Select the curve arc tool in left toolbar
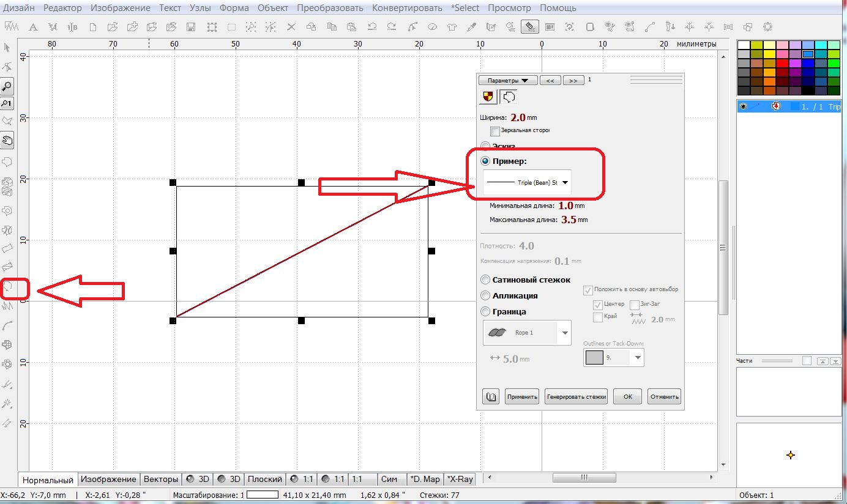The image size is (847, 504). tap(7, 325)
